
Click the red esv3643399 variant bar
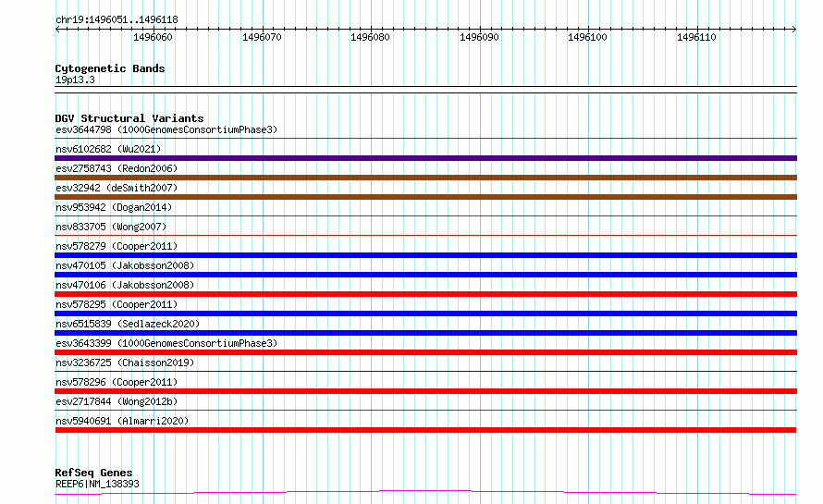425,352
